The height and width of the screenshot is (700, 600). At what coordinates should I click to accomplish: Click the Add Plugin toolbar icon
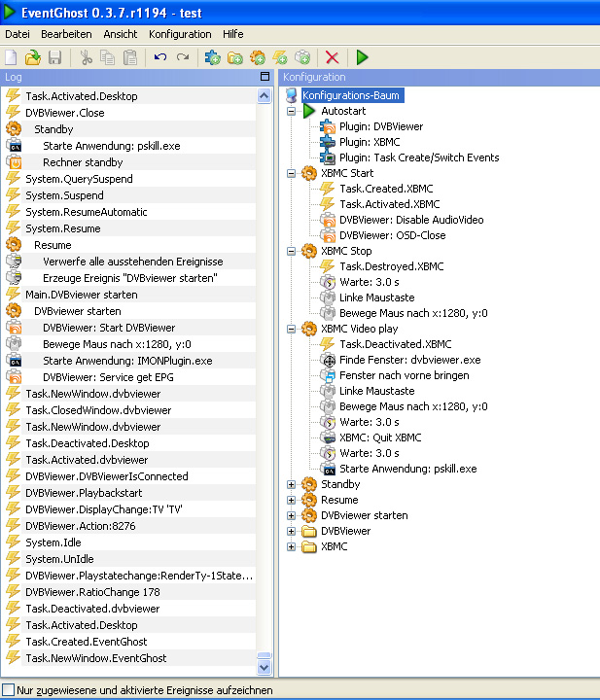click(213, 57)
